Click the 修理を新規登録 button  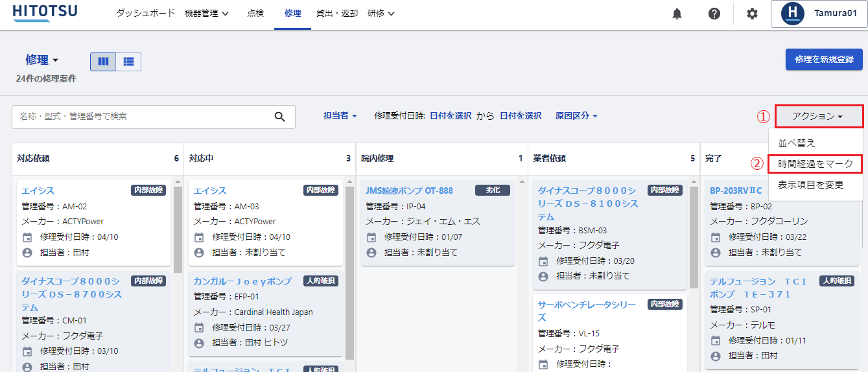coord(824,59)
